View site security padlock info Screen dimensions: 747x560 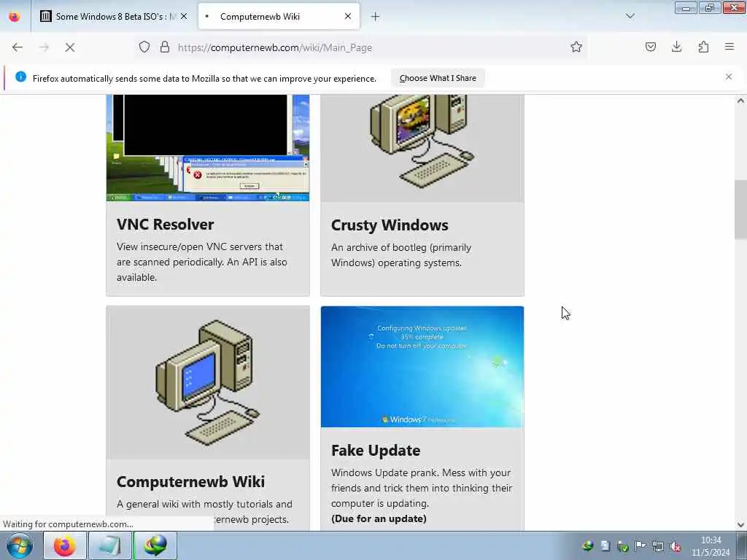point(164,47)
